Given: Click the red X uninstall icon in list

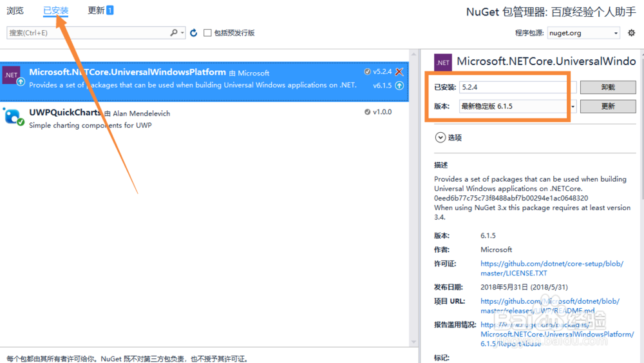Looking at the screenshot, I should pyautogui.click(x=399, y=72).
